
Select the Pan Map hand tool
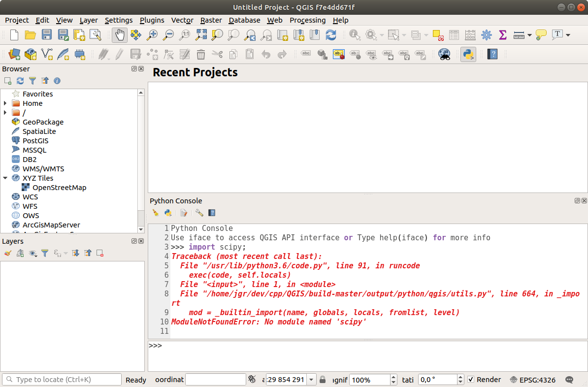coord(120,35)
